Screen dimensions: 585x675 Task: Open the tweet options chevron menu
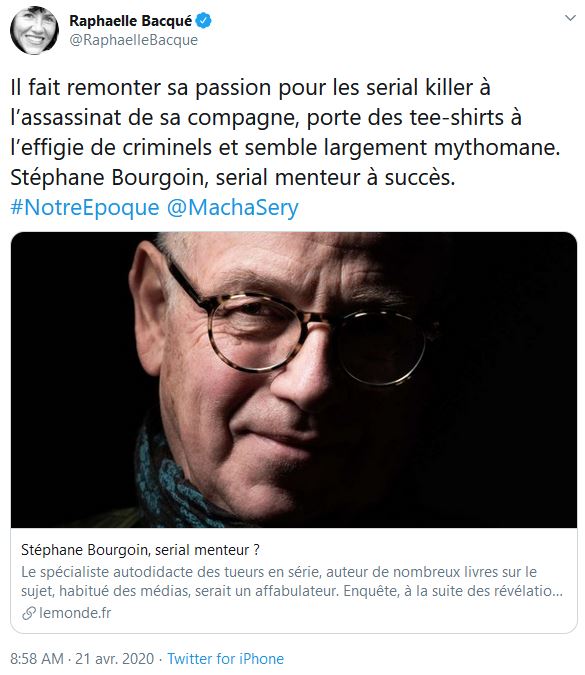click(570, 18)
